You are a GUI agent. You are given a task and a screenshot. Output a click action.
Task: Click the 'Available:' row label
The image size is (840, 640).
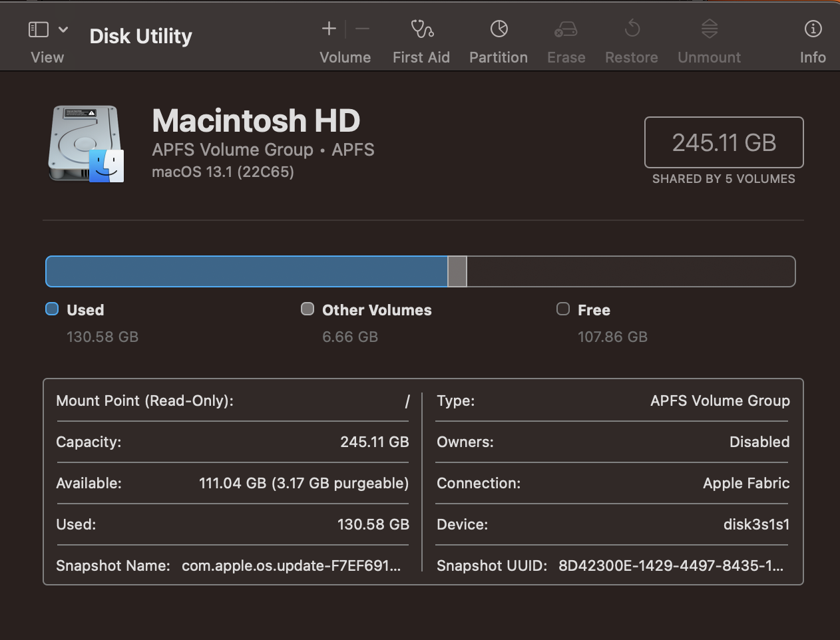(x=89, y=483)
